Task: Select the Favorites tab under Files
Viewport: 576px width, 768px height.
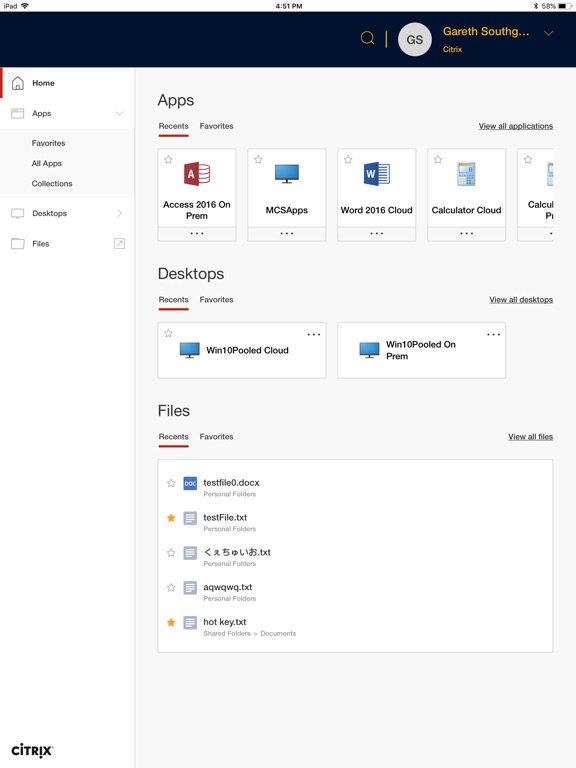Action: [x=216, y=436]
